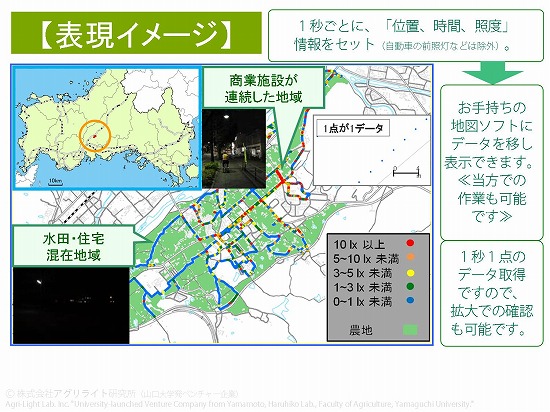Click the scale bar in data point inset
Viewport: 550px width, 412px height.
click(407, 172)
